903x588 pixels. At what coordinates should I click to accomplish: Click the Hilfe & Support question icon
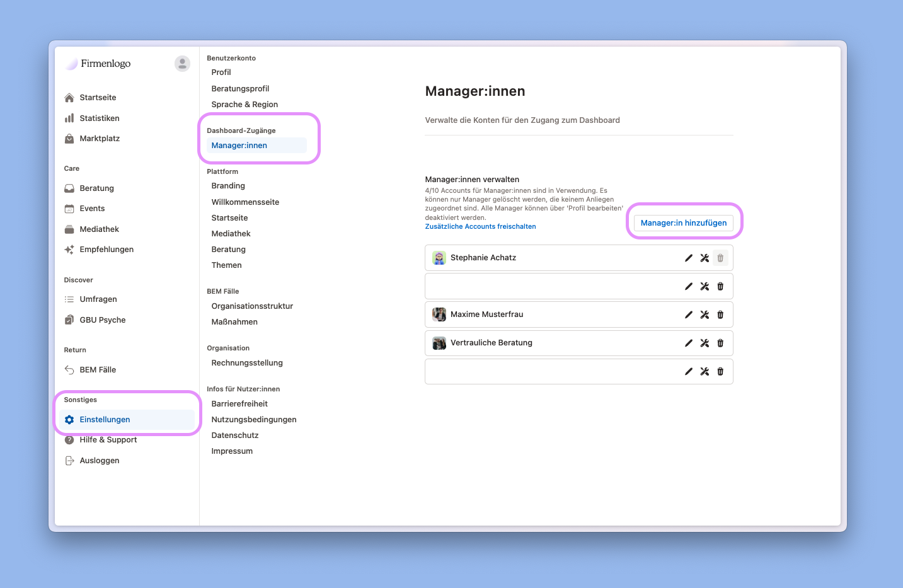69,439
